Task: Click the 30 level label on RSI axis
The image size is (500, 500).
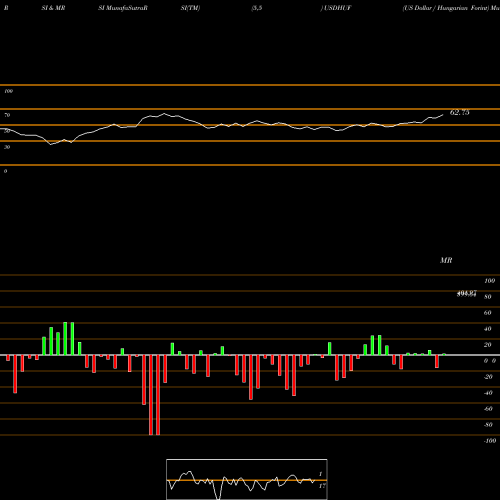Action: 7,147
